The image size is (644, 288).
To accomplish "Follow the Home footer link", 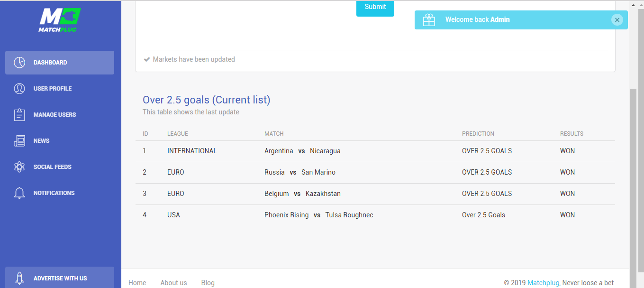I will pyautogui.click(x=137, y=283).
